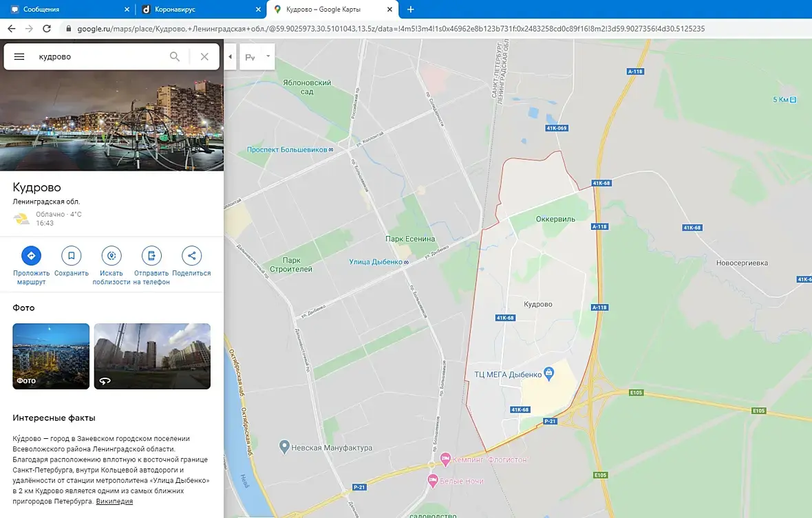Click the 5 Км map label

[784, 99]
